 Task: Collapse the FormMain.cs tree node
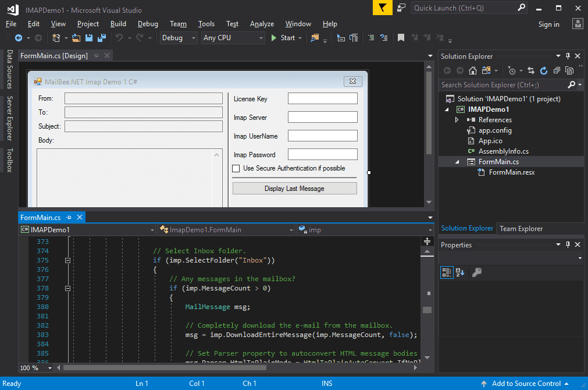pyautogui.click(x=457, y=162)
